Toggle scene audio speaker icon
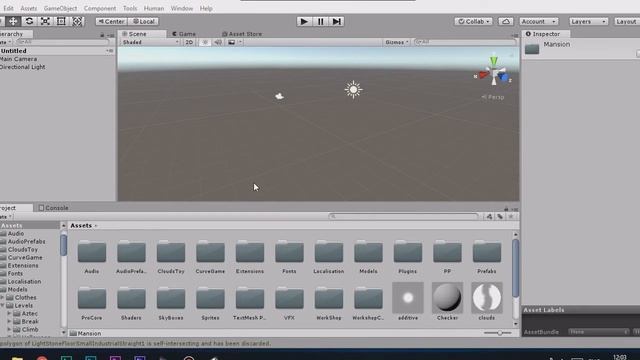 coord(218,42)
